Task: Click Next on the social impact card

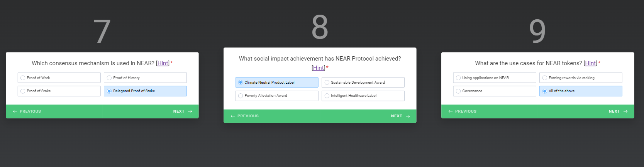Action: pyautogui.click(x=400, y=116)
